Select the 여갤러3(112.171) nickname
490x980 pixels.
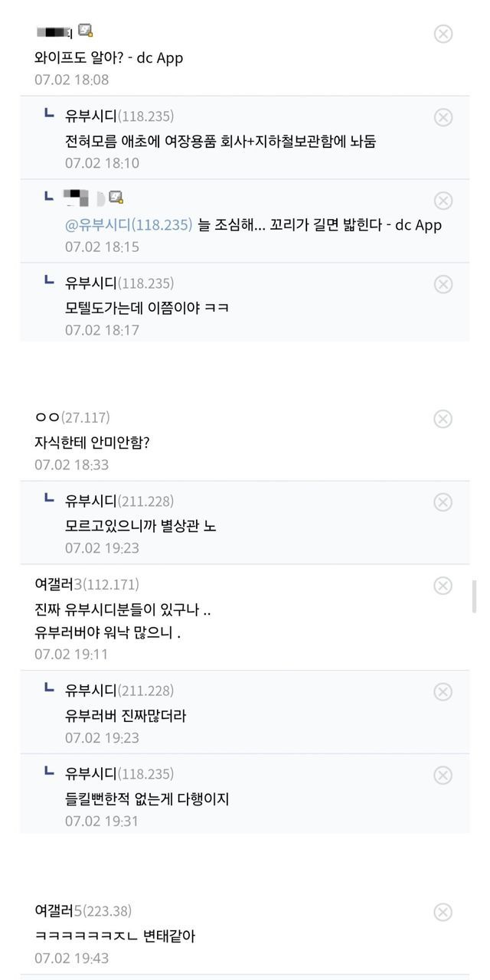click(87, 585)
